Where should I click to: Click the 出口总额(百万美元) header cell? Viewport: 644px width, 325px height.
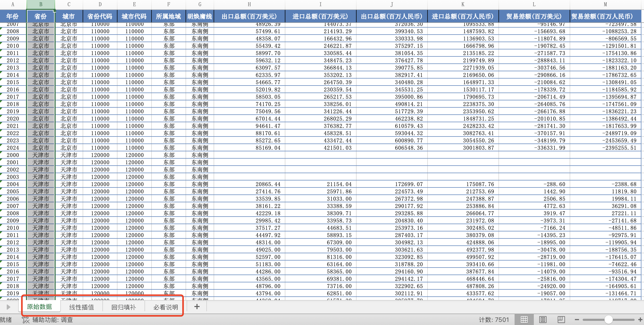point(249,16)
